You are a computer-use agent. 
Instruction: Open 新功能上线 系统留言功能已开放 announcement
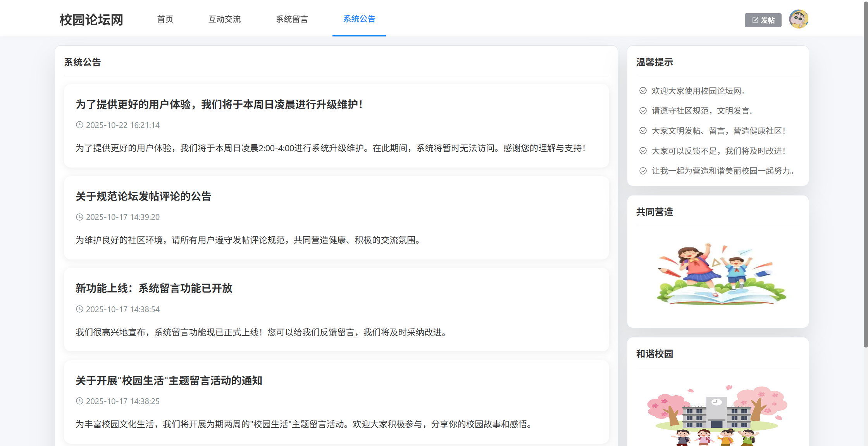tap(154, 288)
